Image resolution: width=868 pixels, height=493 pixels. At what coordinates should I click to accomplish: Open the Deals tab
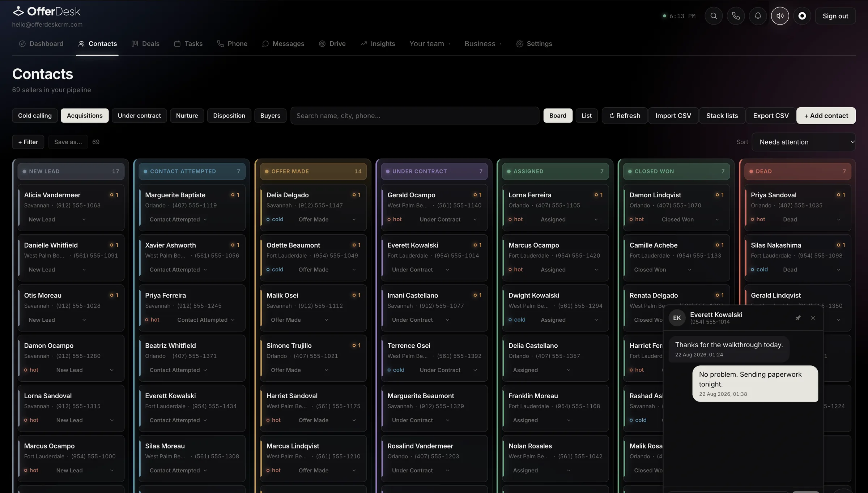pyautogui.click(x=145, y=44)
